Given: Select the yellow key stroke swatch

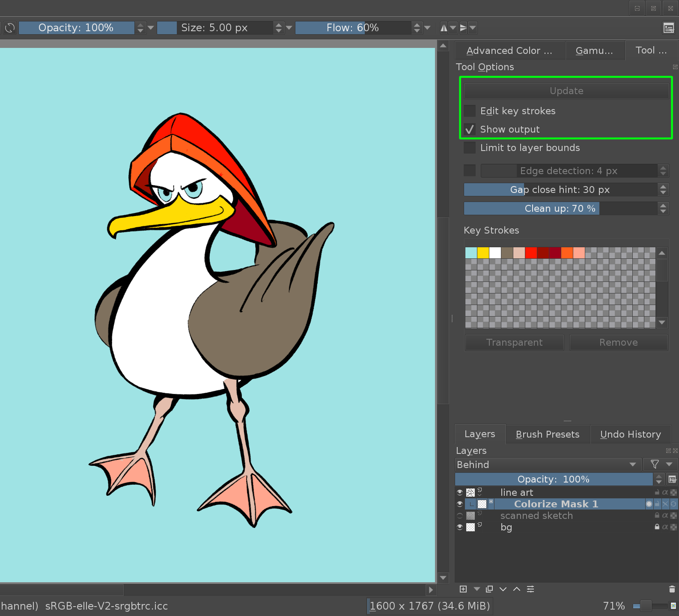Looking at the screenshot, I should 483,253.
